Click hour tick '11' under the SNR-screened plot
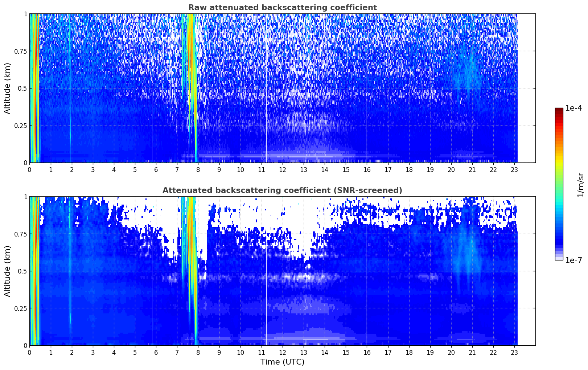The width and height of the screenshot is (588, 370). [x=261, y=352]
